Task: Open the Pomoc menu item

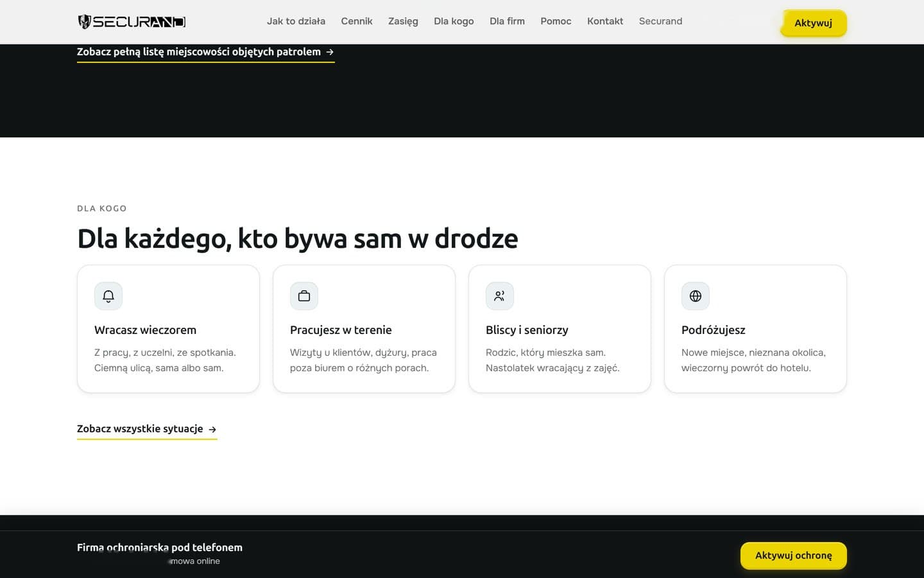Action: tap(556, 21)
